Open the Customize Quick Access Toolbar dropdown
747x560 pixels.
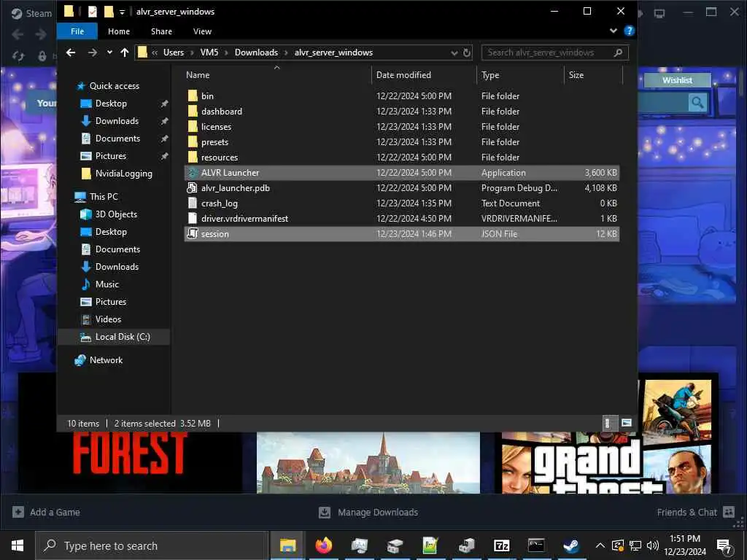(x=122, y=12)
